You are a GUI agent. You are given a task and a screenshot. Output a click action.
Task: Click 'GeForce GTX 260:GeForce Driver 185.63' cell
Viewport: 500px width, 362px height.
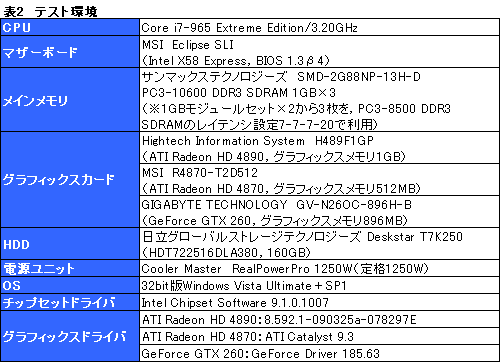point(319,354)
